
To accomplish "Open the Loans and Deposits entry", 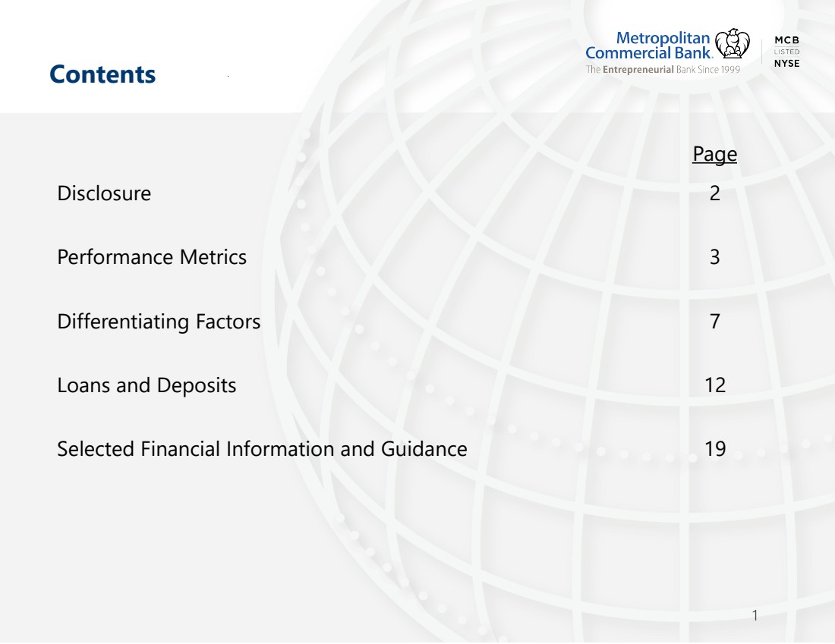I will (147, 385).
